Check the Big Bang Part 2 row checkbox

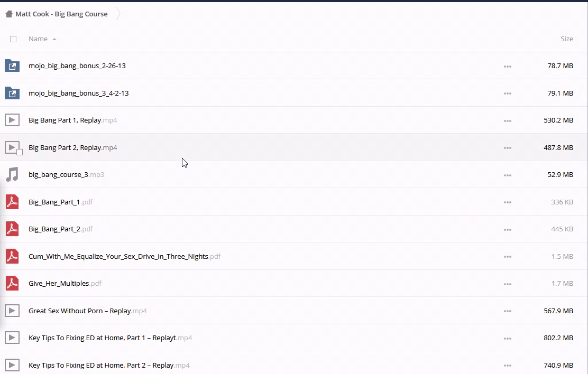pyautogui.click(x=20, y=152)
